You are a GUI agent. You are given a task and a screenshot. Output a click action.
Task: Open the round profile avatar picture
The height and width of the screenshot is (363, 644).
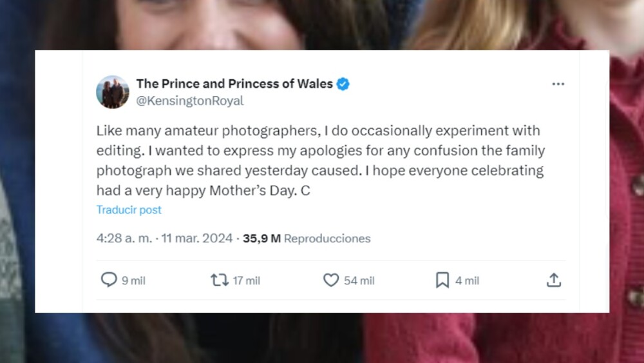[113, 92]
